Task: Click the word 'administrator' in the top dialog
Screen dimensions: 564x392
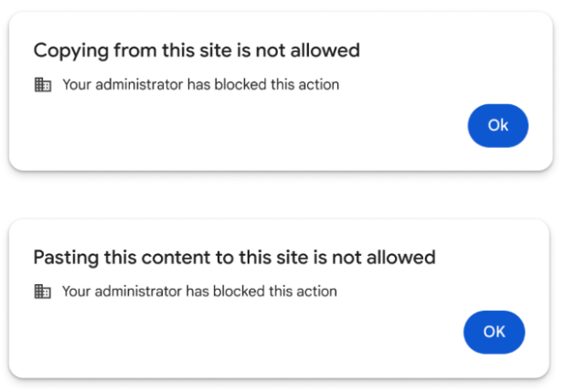Action: pos(139,85)
